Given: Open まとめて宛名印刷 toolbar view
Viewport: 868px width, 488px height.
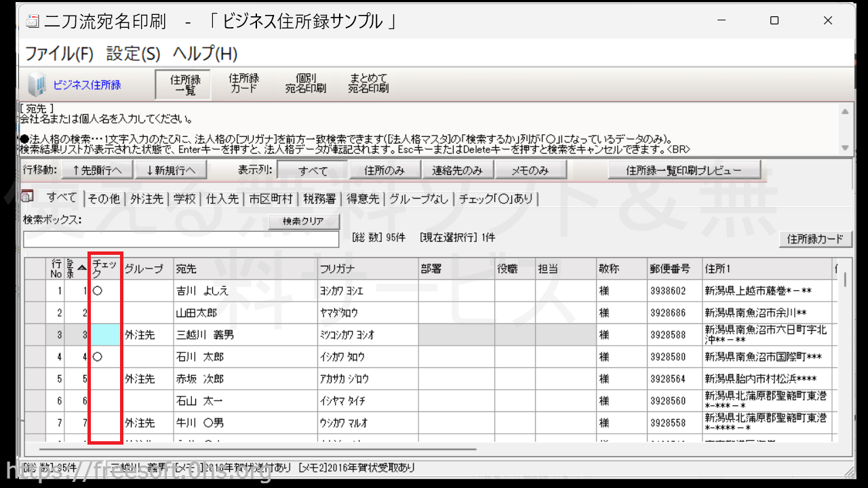Looking at the screenshot, I should (368, 83).
